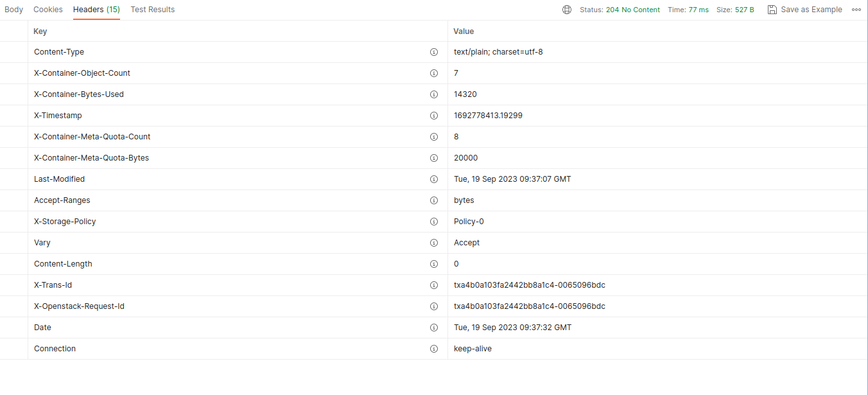Click info icon next to Content-Type header
Screen dimensions: 868x395
coord(434,52)
